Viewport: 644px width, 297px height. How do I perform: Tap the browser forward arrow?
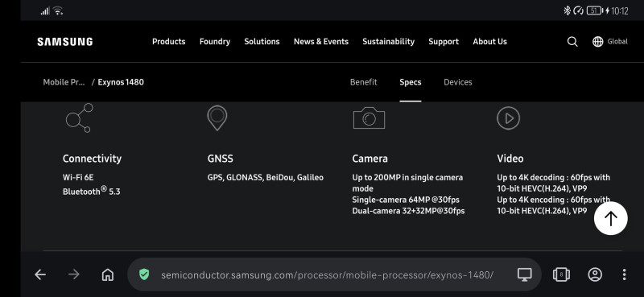[74, 274]
